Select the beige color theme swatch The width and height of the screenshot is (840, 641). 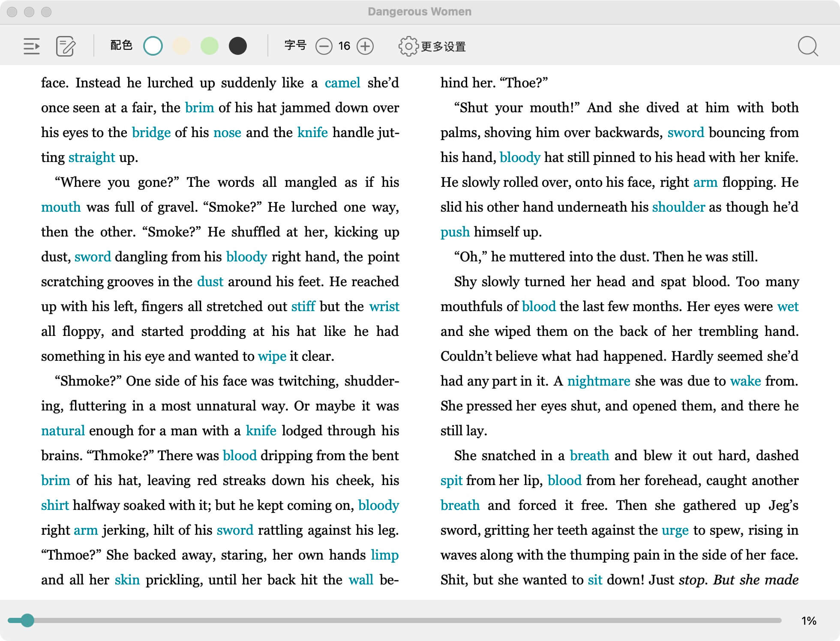tap(181, 46)
